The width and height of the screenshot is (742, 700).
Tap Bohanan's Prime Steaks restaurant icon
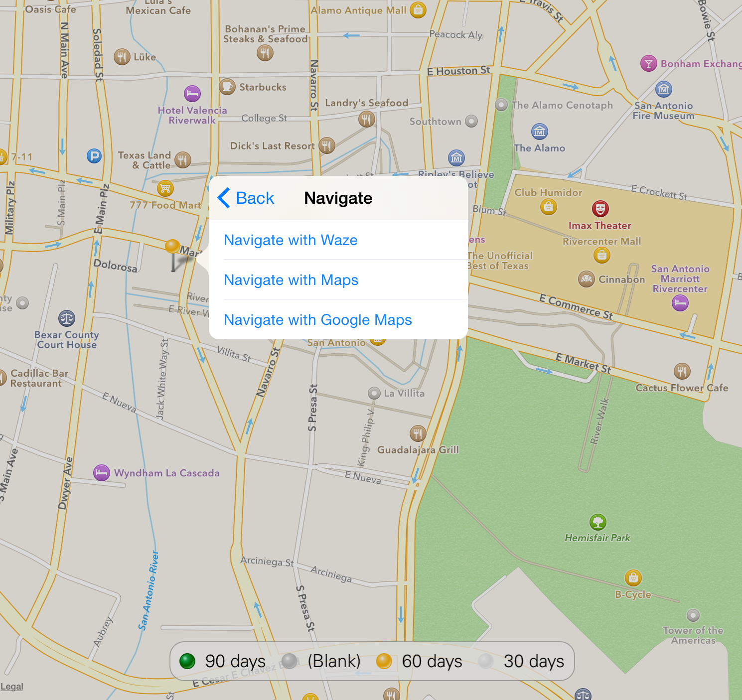[x=265, y=52]
